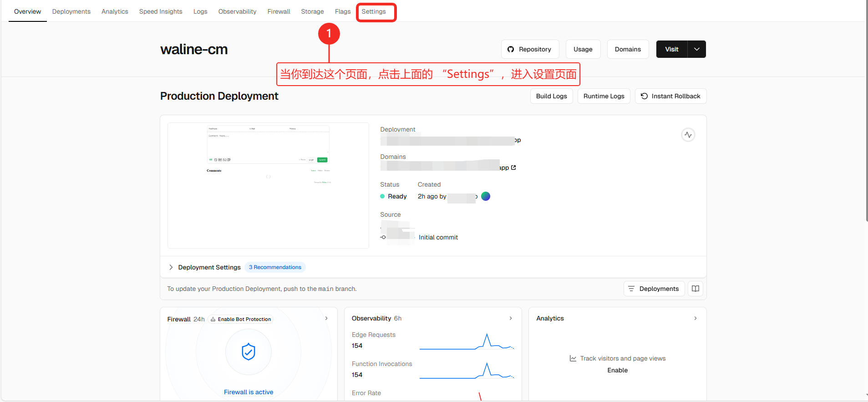This screenshot has width=868, height=402.
Task: Click the firewall shield checkmark icon
Action: pos(249,352)
